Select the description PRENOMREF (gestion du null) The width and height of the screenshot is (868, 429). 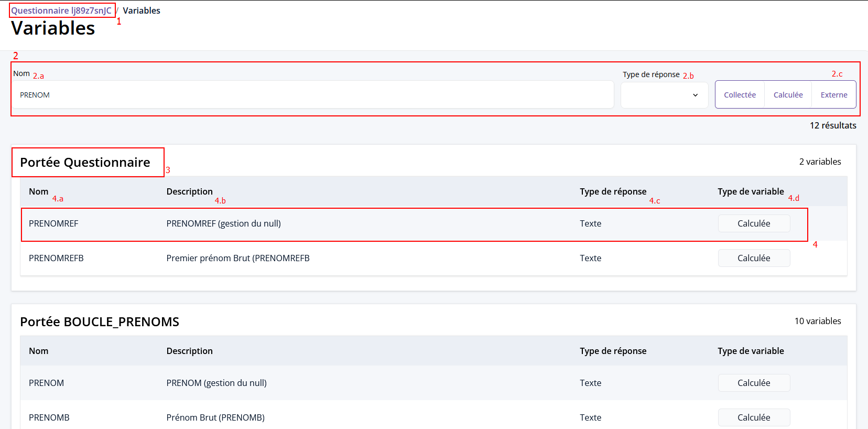[x=224, y=223]
